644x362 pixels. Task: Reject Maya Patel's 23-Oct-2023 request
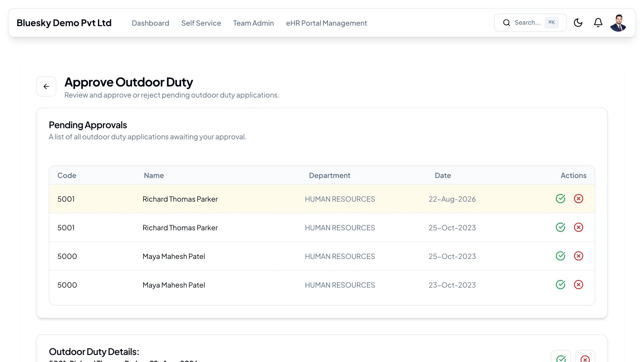[x=578, y=285]
